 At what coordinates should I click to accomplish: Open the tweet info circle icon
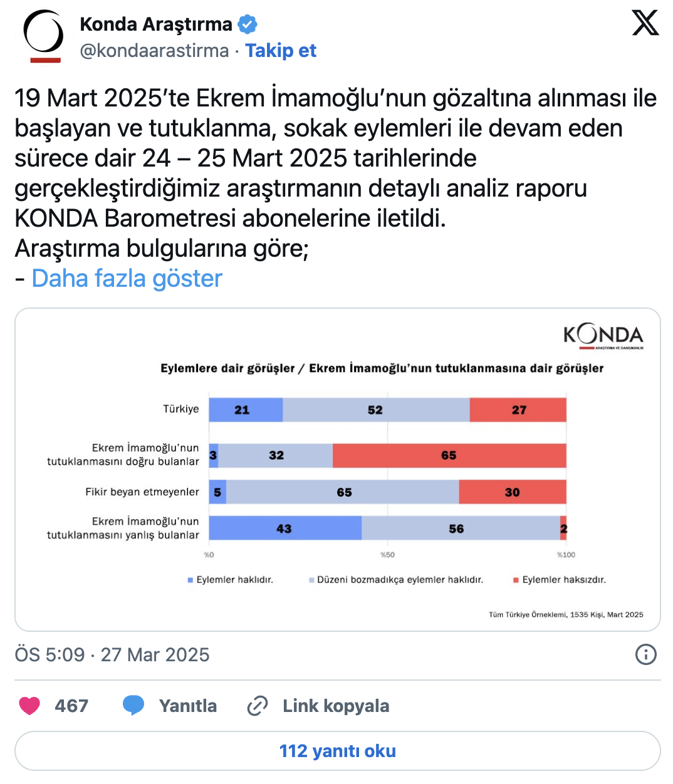pos(646,654)
